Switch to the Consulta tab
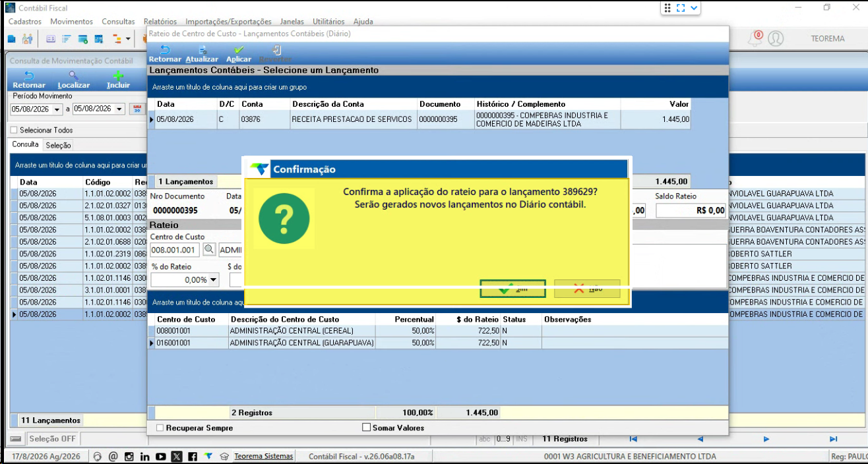The width and height of the screenshot is (868, 464). tap(26, 144)
